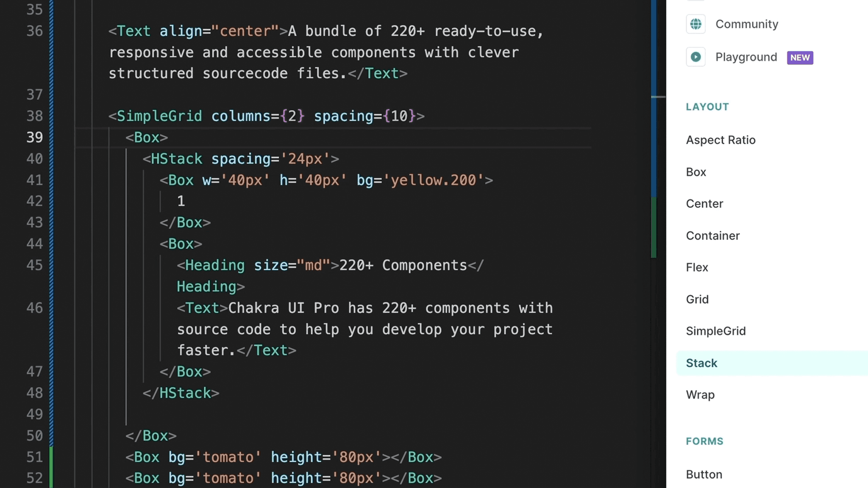View the Container component docs
This screenshot has width=868, height=488.
point(713,236)
